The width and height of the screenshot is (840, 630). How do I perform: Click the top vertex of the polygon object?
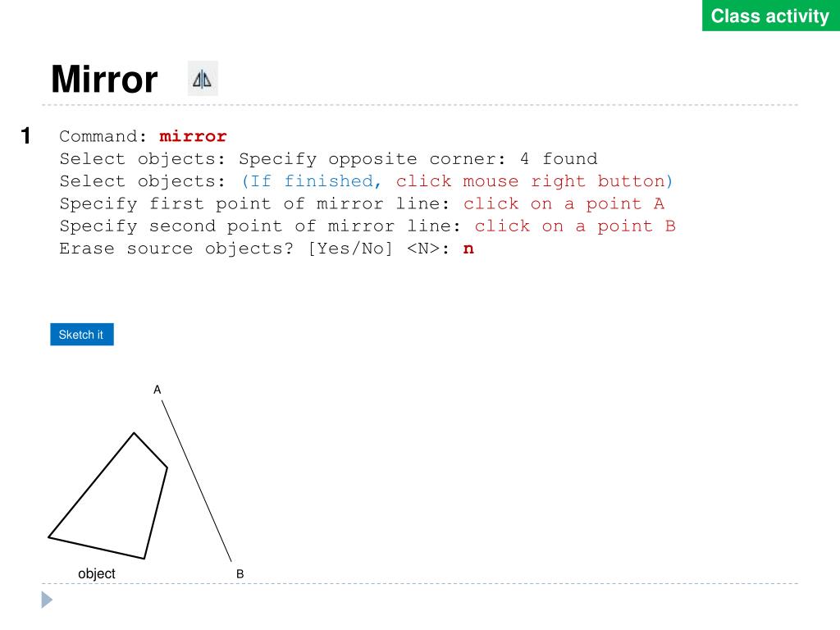point(134,433)
